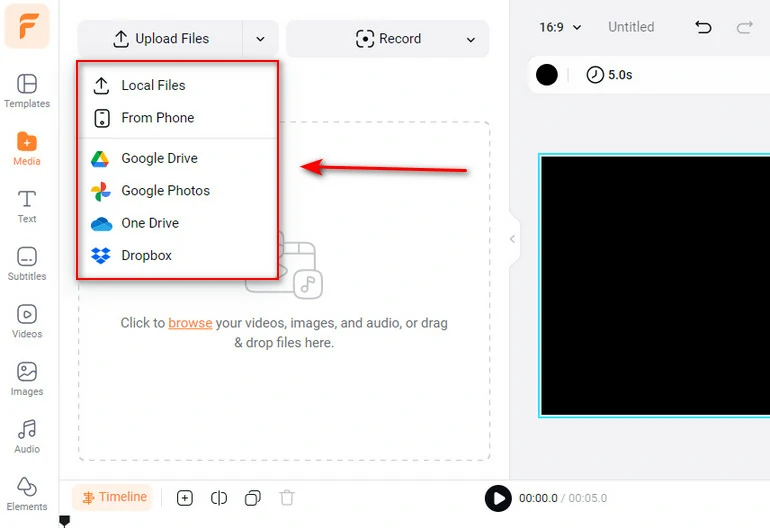Image resolution: width=770 pixels, height=528 pixels.
Task: Choose Local Files from upload menu
Action: (177, 85)
